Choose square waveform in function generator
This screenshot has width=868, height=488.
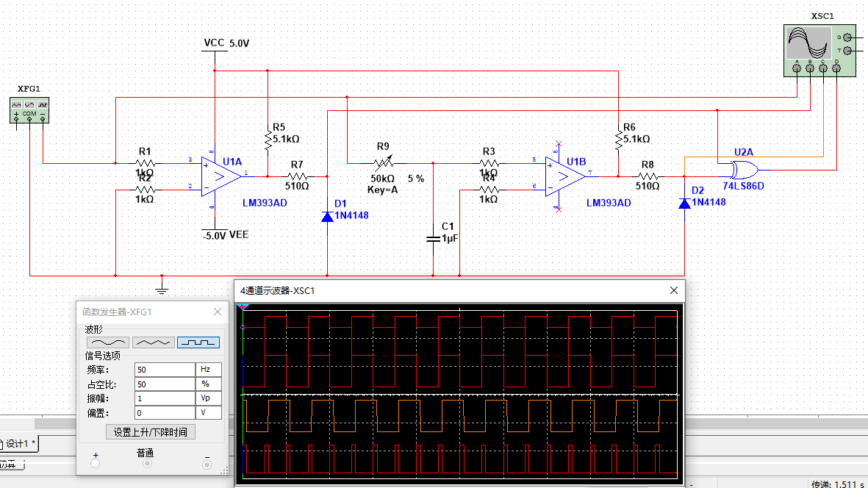(x=198, y=343)
